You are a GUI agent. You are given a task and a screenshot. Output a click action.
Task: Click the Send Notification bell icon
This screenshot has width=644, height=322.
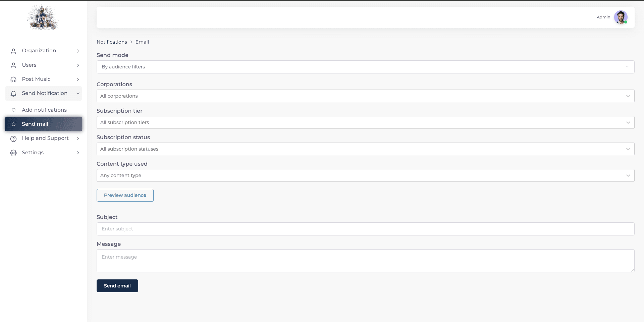[13, 94]
